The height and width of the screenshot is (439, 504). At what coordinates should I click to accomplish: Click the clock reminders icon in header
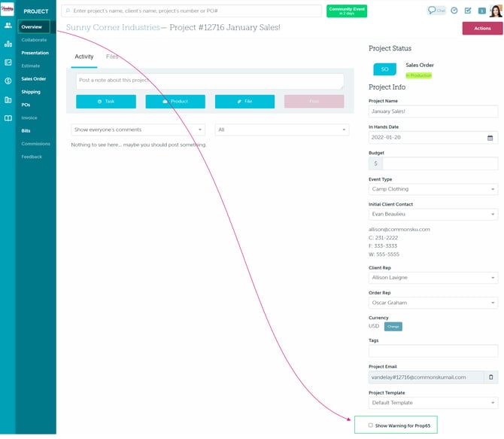coord(454,11)
